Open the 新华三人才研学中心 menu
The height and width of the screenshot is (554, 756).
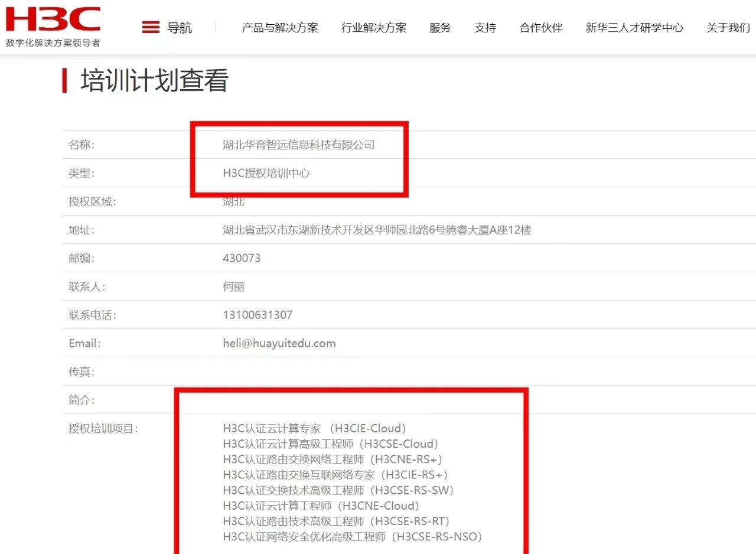634,28
